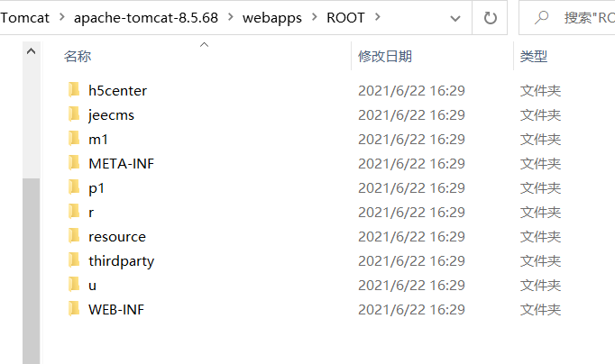Select the jeecms folder icon
The image size is (615, 364).
click(74, 114)
